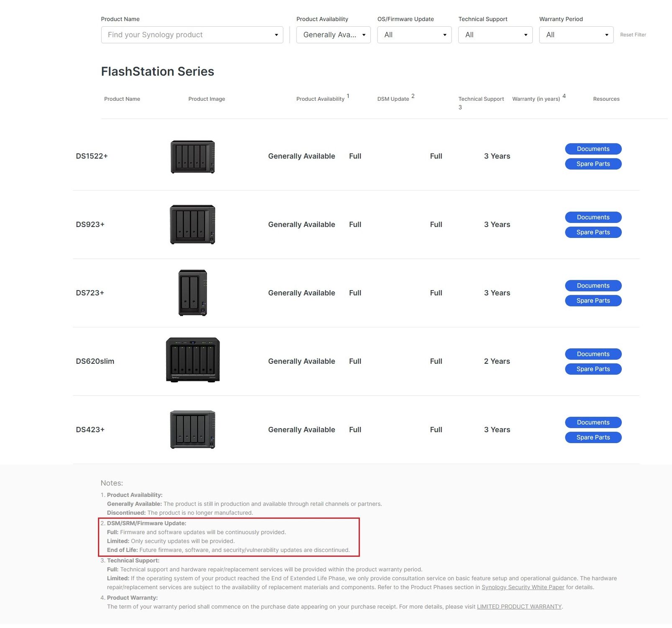
Task: Open Documents for DS723+
Action: click(x=593, y=286)
